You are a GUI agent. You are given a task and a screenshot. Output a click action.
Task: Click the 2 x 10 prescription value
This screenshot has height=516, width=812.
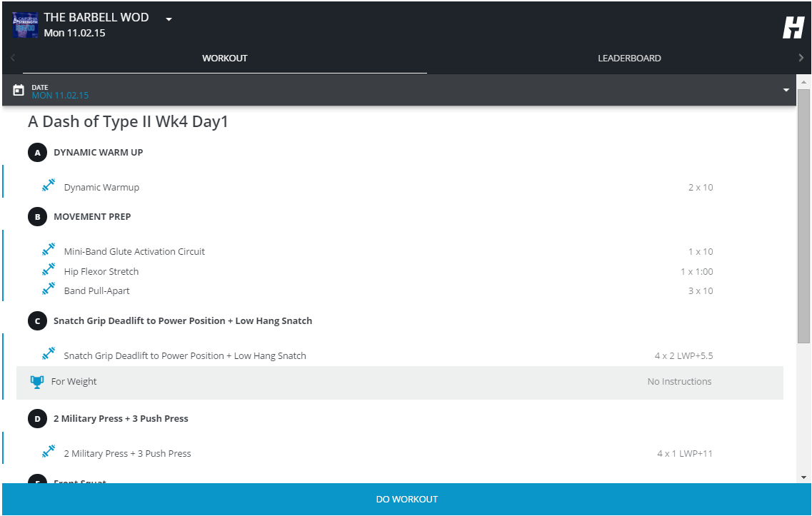tap(700, 188)
